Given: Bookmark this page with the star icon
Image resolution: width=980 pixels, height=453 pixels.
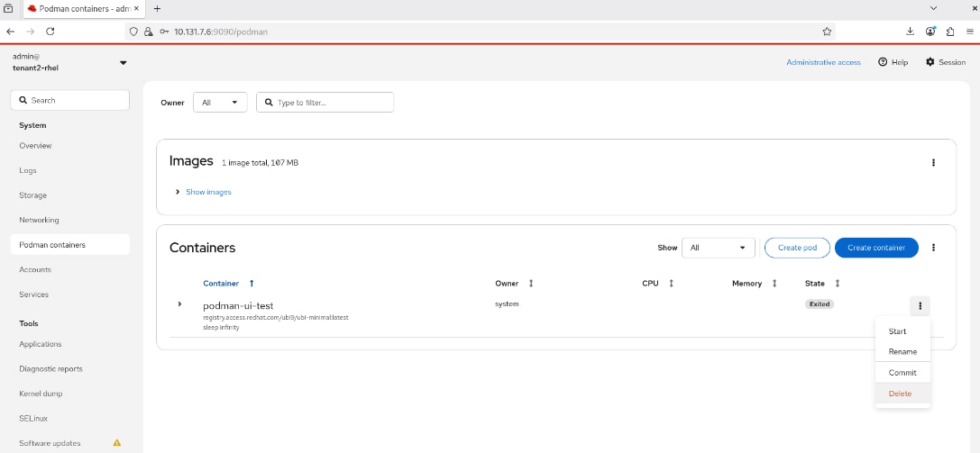Looking at the screenshot, I should (x=827, y=32).
